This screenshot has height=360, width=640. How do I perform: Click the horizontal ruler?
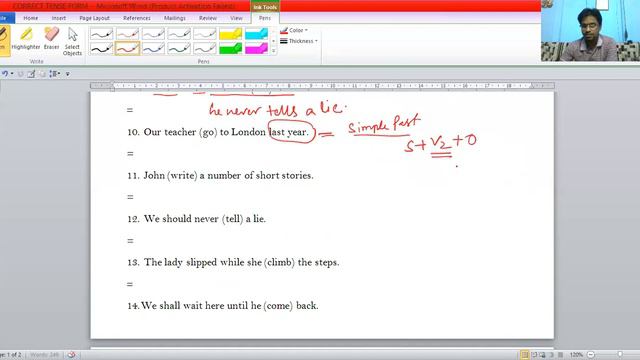[322, 86]
